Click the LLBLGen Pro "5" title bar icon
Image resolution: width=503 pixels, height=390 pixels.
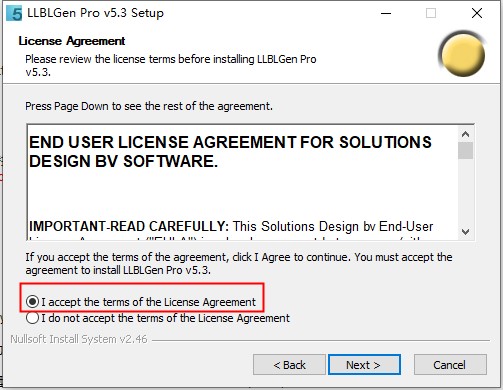point(14,13)
